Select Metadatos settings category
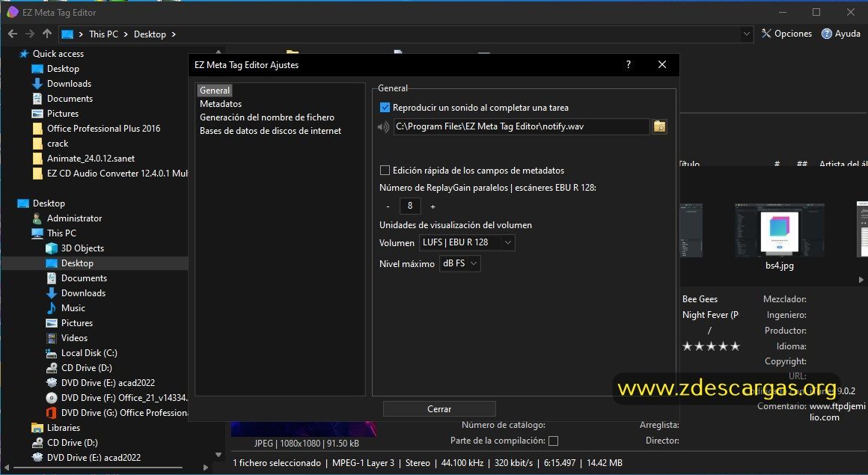This screenshot has width=868, height=475. [x=221, y=104]
